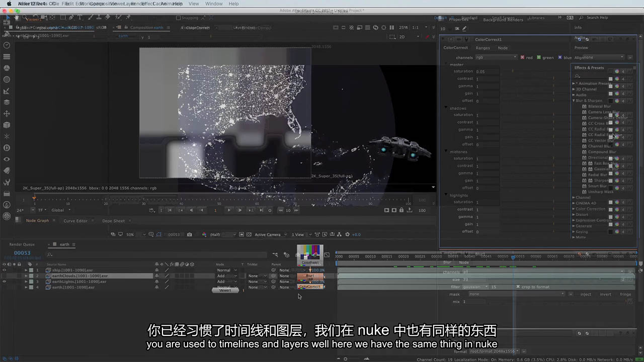Image resolution: width=644 pixels, height=362 pixels.
Task: Select the Brush tool in toolbar
Action: click(x=90, y=18)
